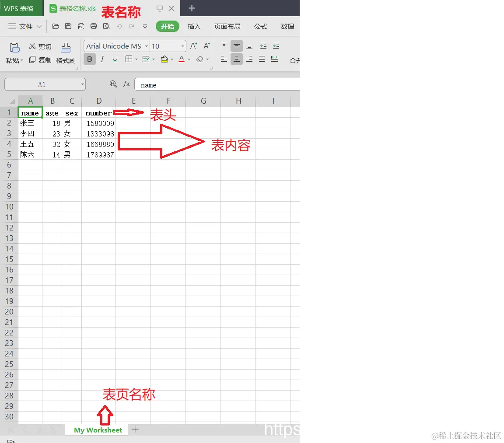Open the font name dropdown arrow

pyautogui.click(x=147, y=46)
